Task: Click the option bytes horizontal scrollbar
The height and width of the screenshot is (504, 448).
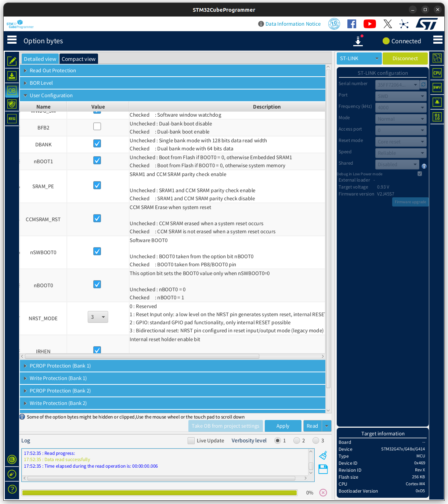Action: [142, 356]
